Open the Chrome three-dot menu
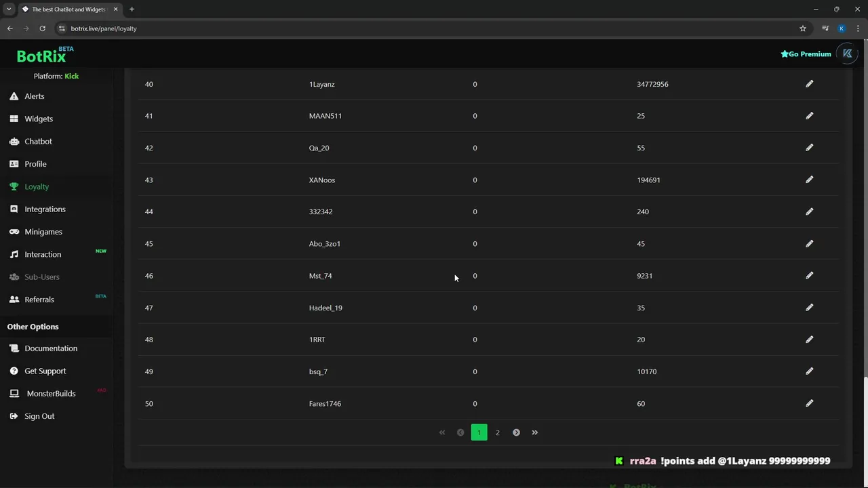Image resolution: width=868 pixels, height=488 pixels. coord(859,28)
